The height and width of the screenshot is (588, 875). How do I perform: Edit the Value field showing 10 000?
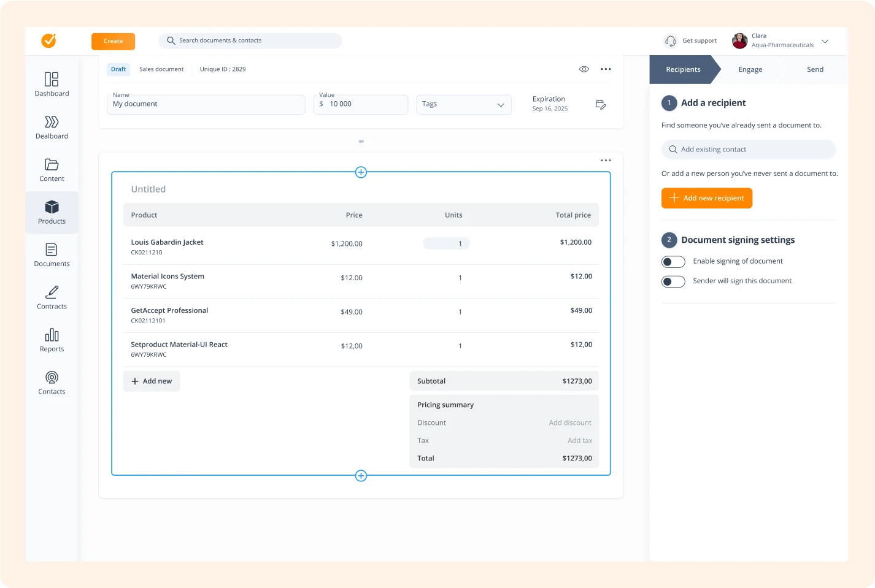click(x=361, y=104)
